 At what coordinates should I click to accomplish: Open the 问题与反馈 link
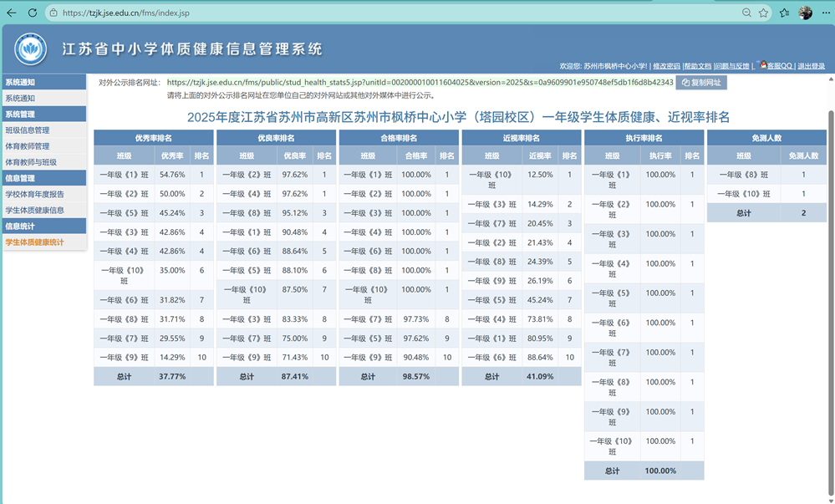click(x=731, y=66)
